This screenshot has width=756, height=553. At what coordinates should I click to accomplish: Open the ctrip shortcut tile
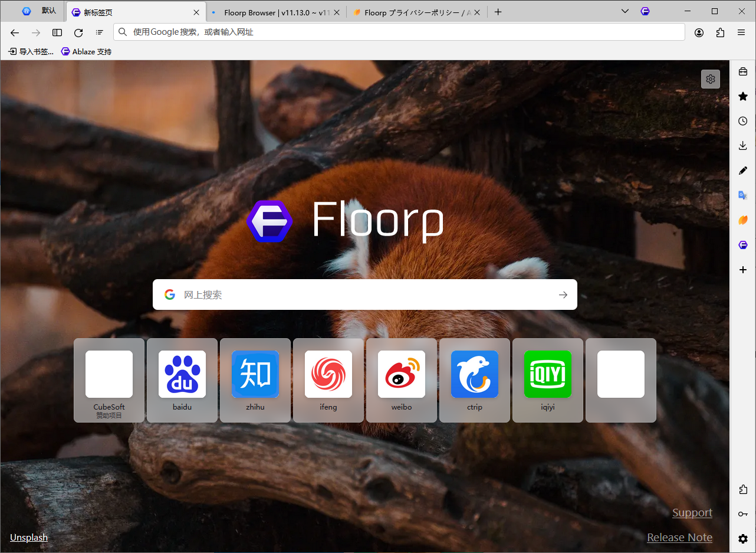click(x=475, y=380)
